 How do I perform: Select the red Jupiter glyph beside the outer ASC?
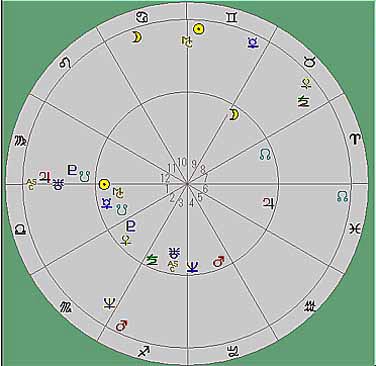pyautogui.click(x=44, y=177)
